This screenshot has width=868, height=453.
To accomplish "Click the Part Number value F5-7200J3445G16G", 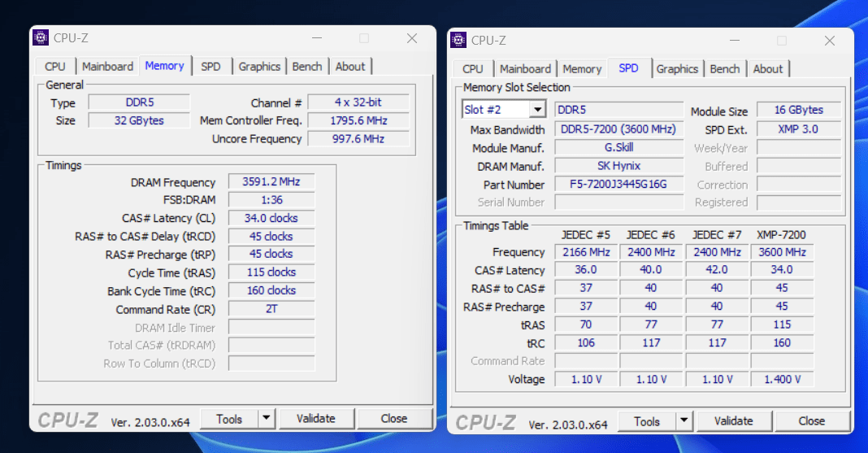I will tap(618, 185).
